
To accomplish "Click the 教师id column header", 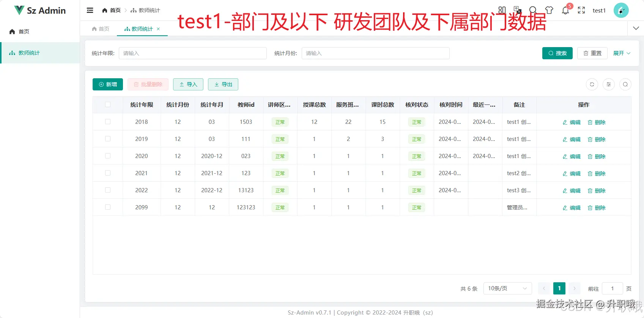I will (246, 104).
